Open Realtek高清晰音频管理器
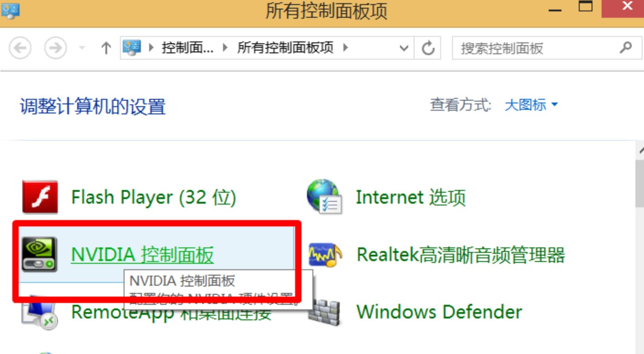 461,256
